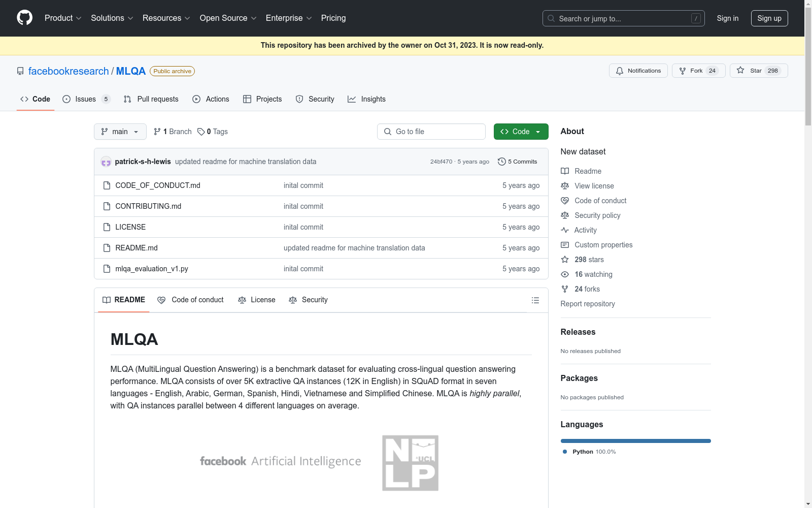The image size is (812, 508).
Task: Switch to the License tab in README panel
Action: [x=257, y=300]
